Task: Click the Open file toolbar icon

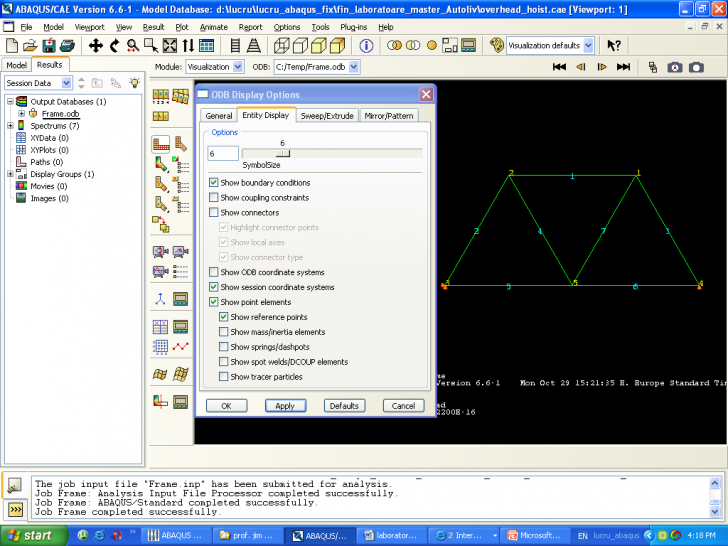Action: tap(29, 46)
